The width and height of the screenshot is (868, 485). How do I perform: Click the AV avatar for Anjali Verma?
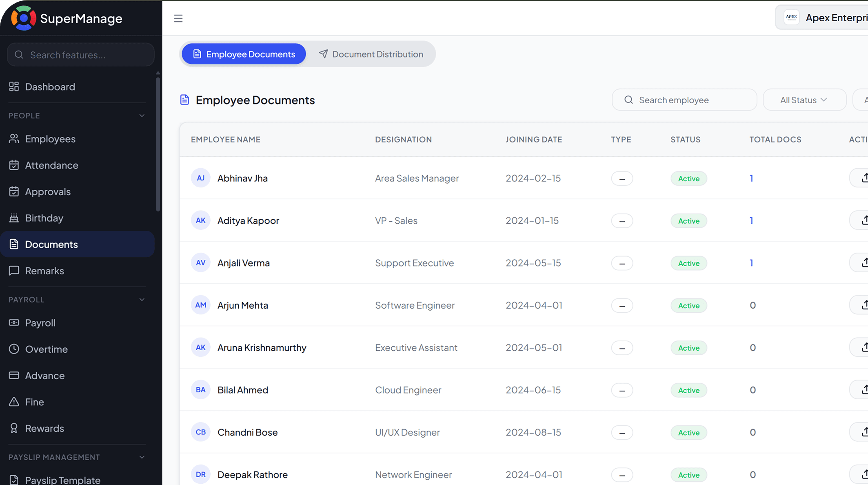pyautogui.click(x=200, y=263)
